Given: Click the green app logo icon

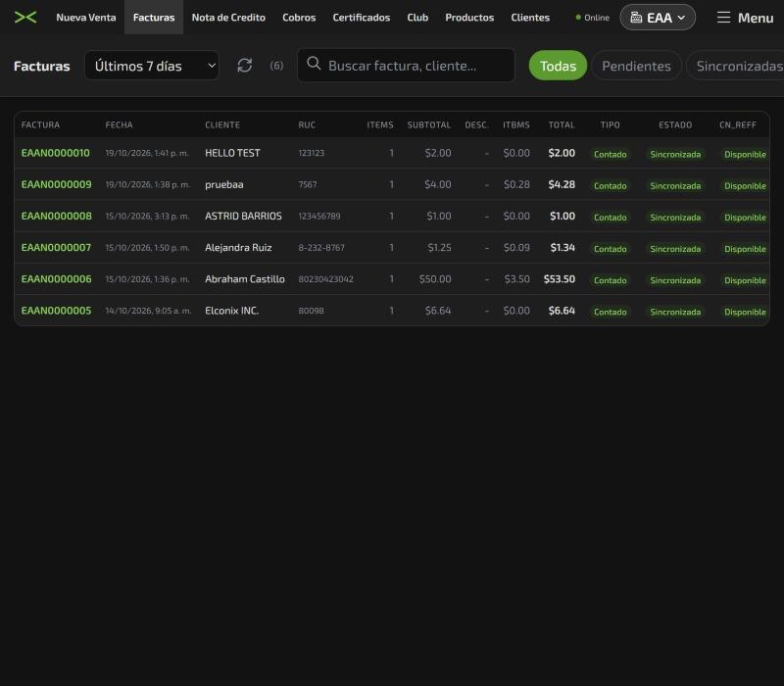Looking at the screenshot, I should tap(25, 18).
